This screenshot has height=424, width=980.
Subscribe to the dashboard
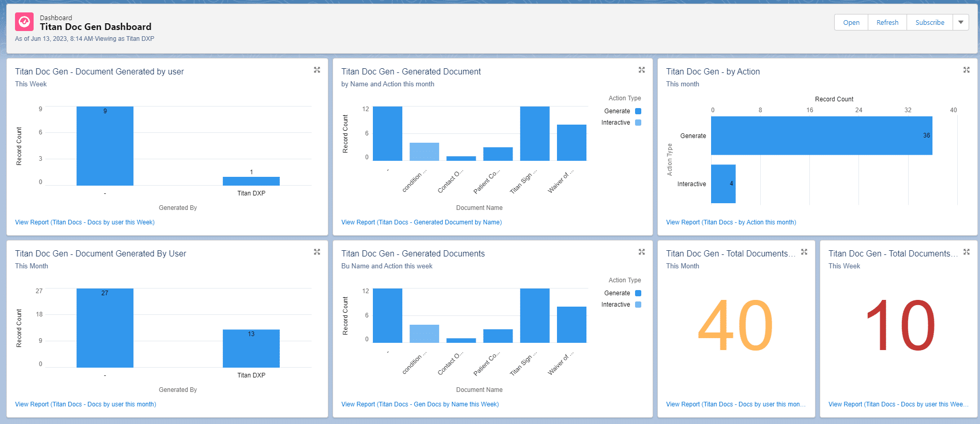tap(929, 22)
